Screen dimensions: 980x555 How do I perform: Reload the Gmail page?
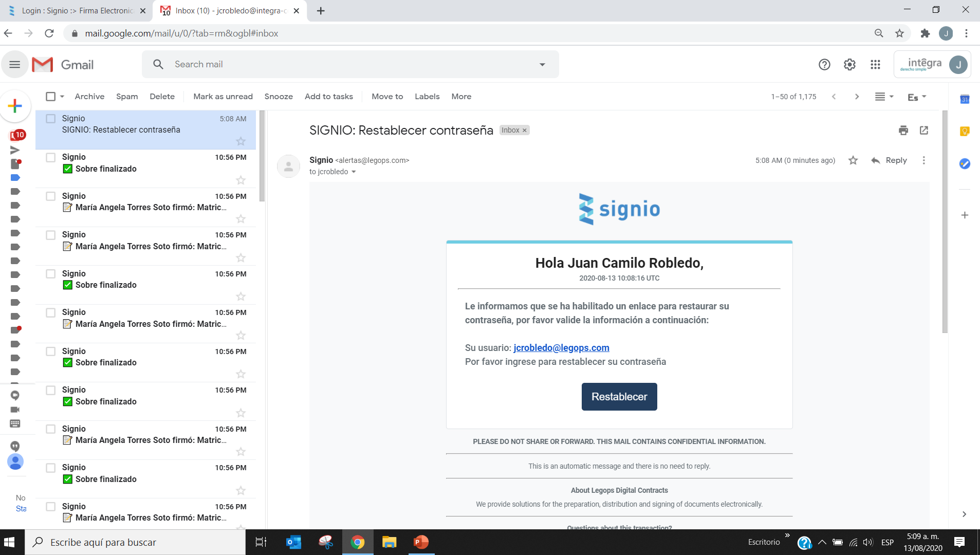tap(49, 33)
